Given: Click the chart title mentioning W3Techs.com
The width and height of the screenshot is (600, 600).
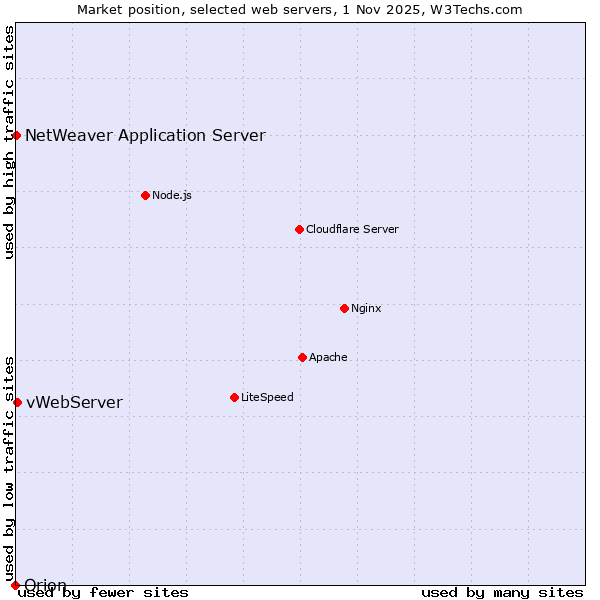Looking at the screenshot, I should tap(300, 9).
